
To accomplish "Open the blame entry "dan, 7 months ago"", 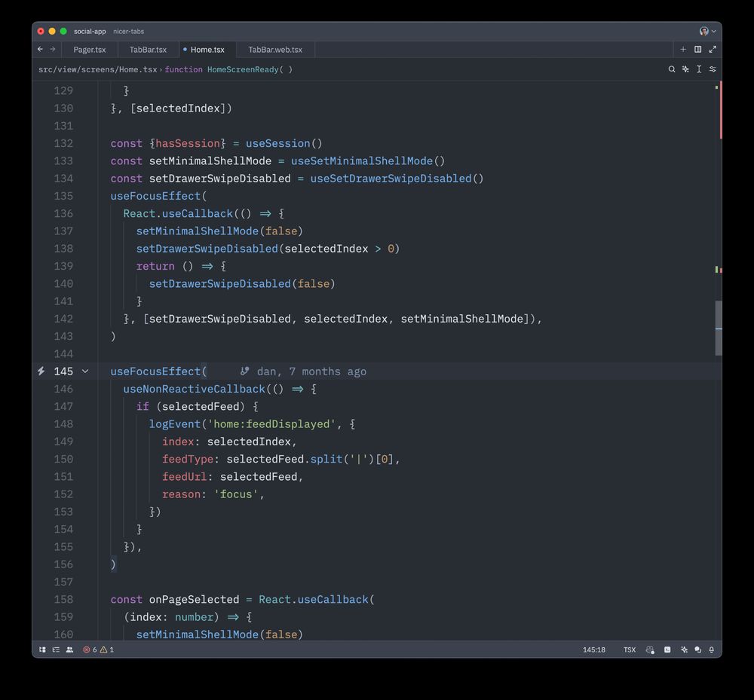I will click(311, 371).
